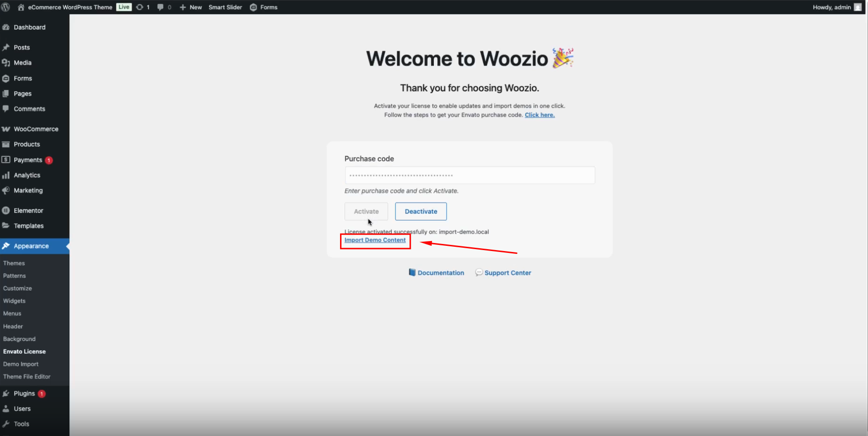Open Customize under Appearance
Screen dimensions: 868x436
[17, 288]
